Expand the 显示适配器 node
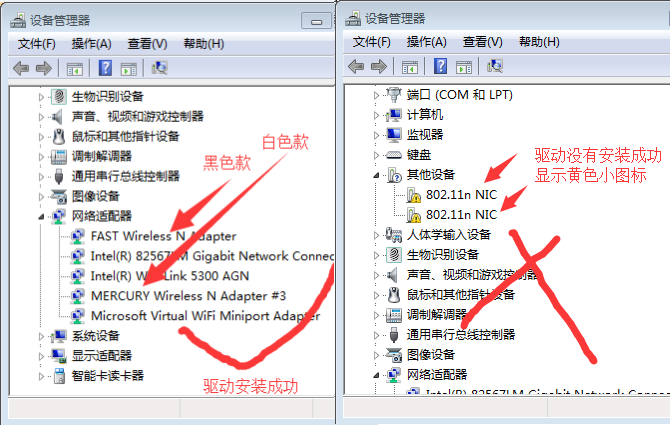Image resolution: width=670 pixels, height=425 pixels. [41, 356]
